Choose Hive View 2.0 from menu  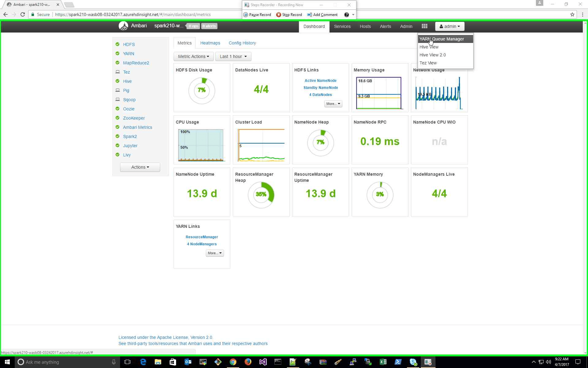(432, 55)
